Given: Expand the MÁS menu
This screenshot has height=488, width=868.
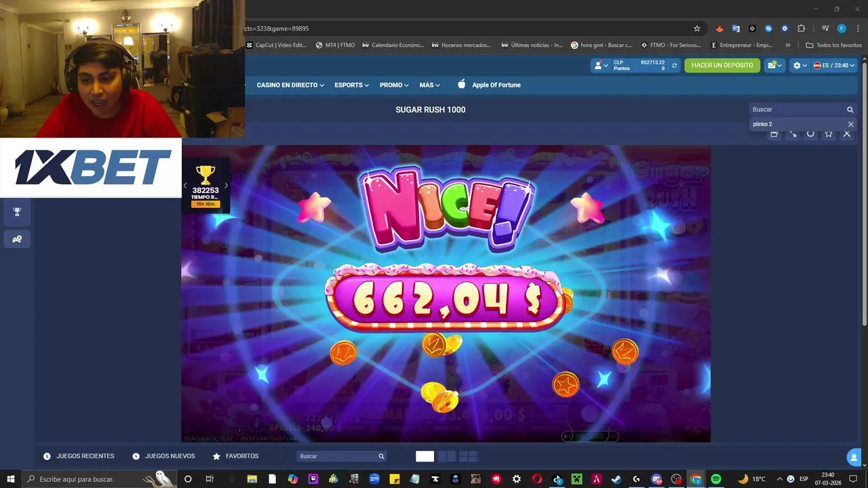Looking at the screenshot, I should pyautogui.click(x=430, y=85).
